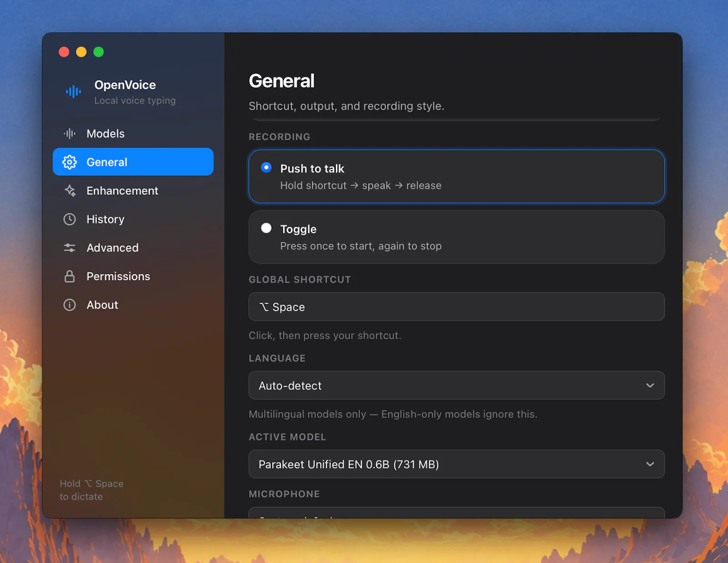Click the 'Local voice typing' subtitle

click(x=135, y=101)
